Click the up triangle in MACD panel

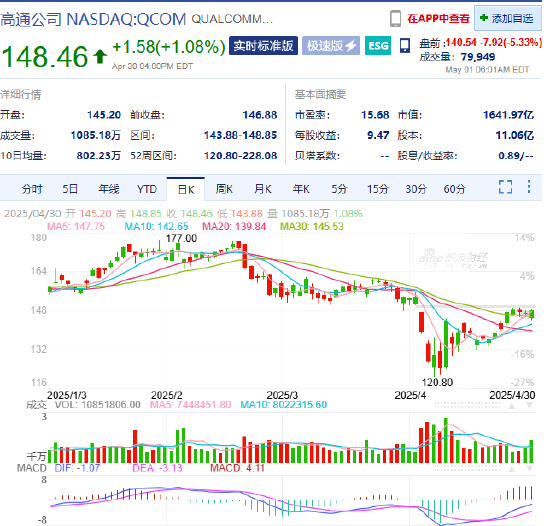512,469
